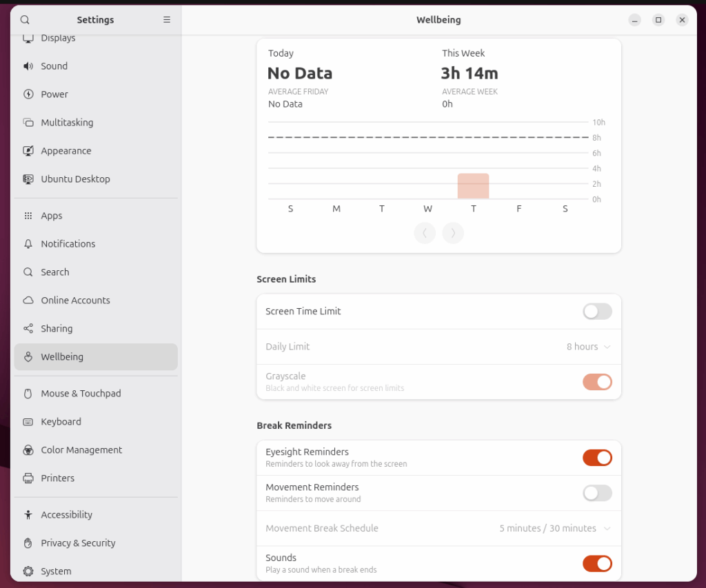Go to Mouse & Touchpad settings
The width and height of the screenshot is (706, 588).
coord(81,394)
